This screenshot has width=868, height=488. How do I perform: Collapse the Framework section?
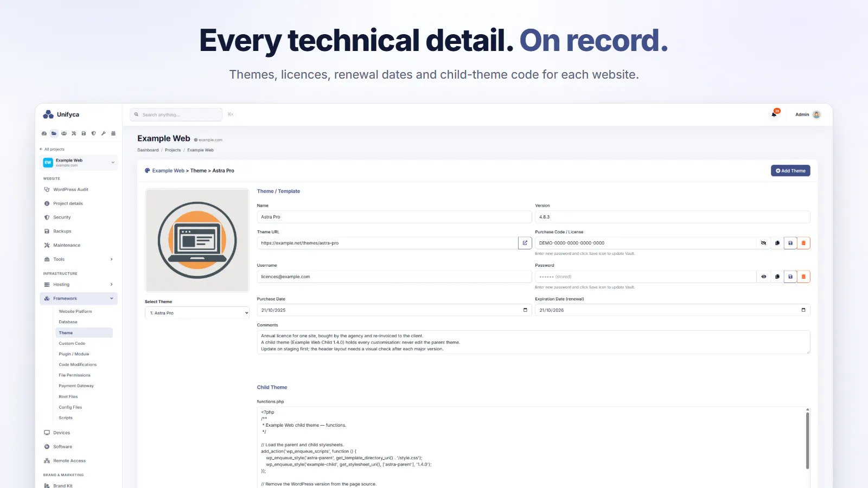coord(79,299)
